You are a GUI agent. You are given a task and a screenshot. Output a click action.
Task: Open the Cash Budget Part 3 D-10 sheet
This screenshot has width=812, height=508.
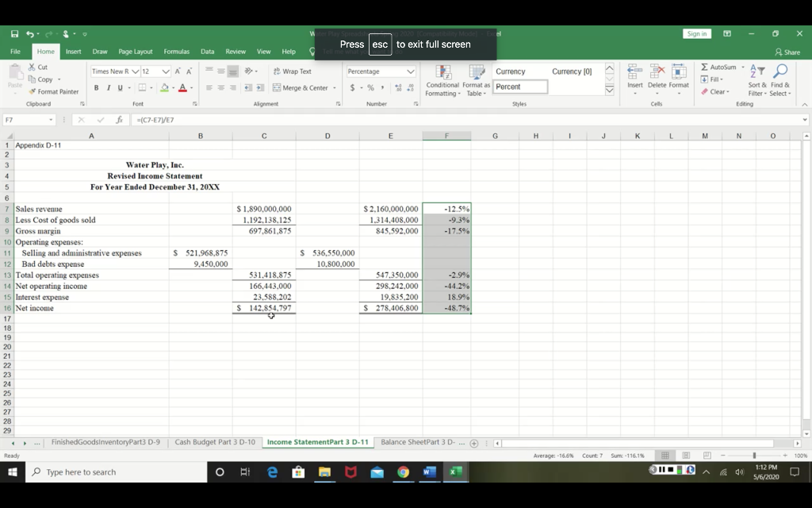(x=214, y=442)
